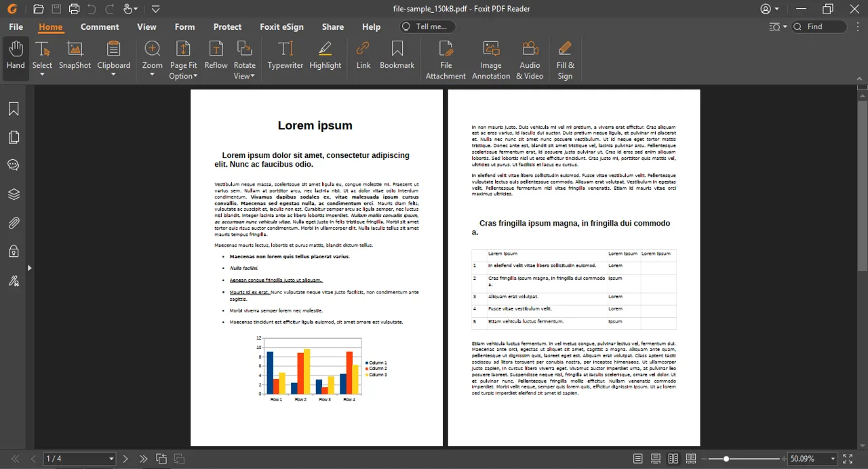Switch to the Foxit eSign tab
This screenshot has height=469, width=868.
tap(281, 26)
